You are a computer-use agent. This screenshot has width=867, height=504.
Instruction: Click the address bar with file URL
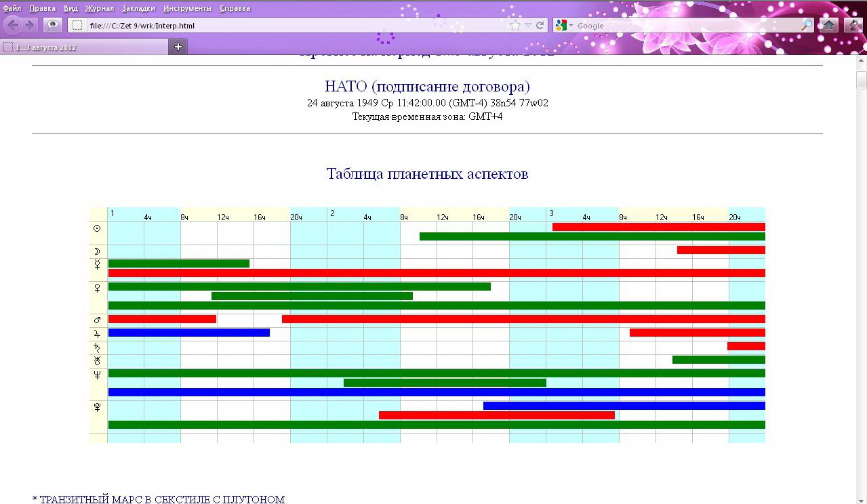291,26
